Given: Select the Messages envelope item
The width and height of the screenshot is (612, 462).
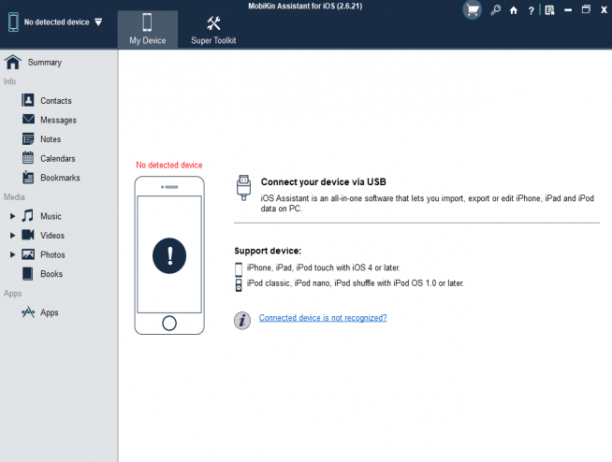Looking at the screenshot, I should pos(49,120).
